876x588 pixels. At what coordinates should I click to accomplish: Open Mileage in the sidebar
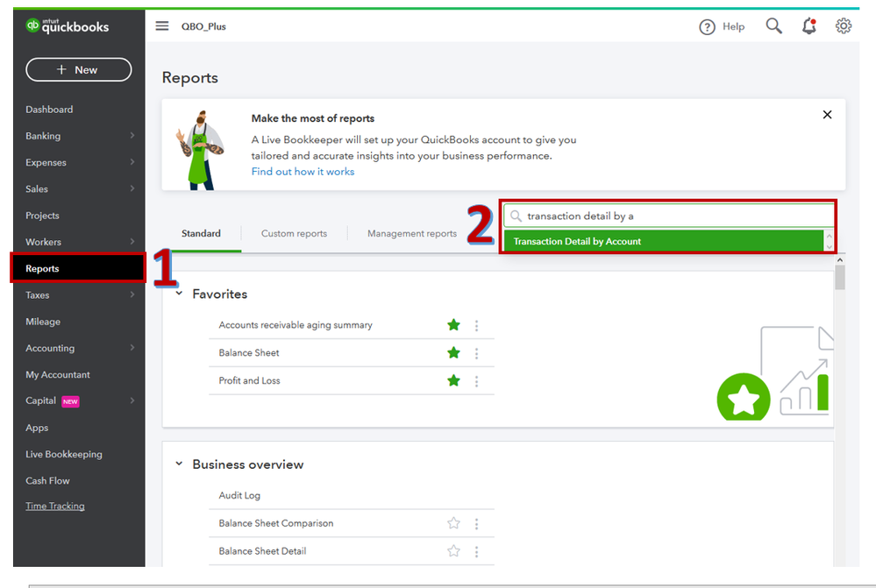click(43, 322)
